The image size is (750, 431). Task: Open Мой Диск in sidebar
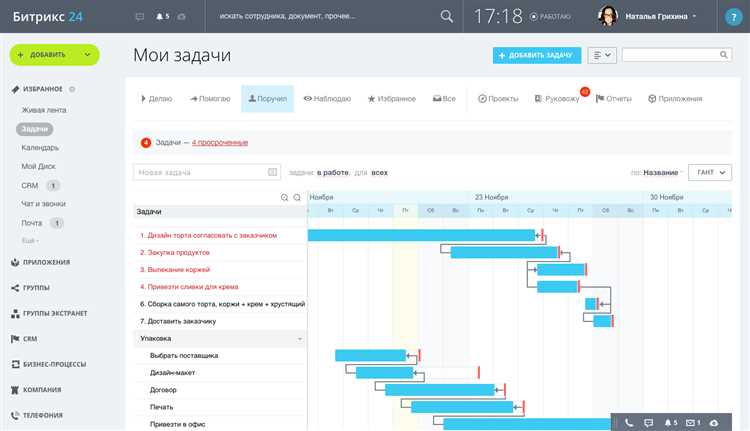click(x=38, y=166)
